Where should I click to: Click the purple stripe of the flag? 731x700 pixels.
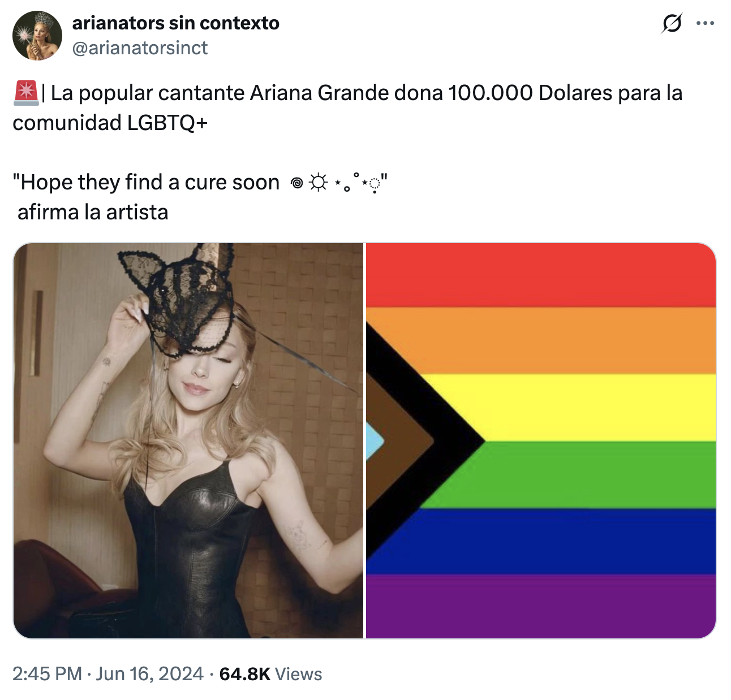click(x=541, y=606)
